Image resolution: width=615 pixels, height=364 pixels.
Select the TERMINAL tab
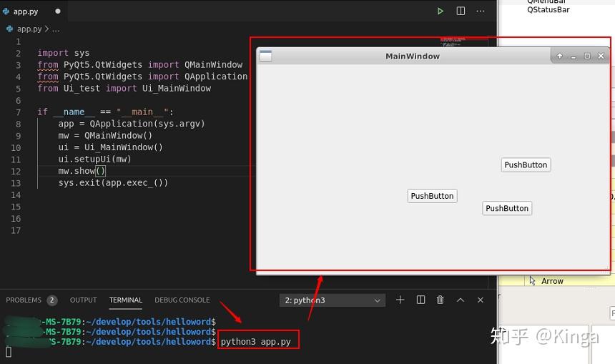pyautogui.click(x=126, y=300)
